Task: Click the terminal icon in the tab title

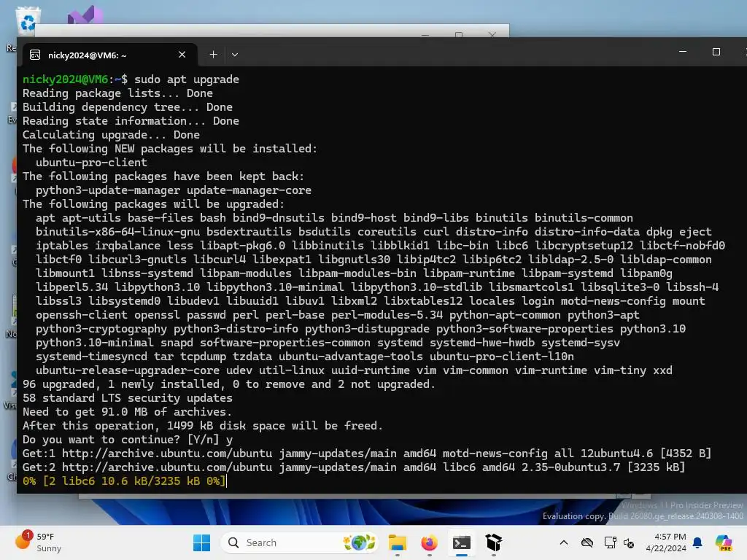Action: [x=35, y=55]
